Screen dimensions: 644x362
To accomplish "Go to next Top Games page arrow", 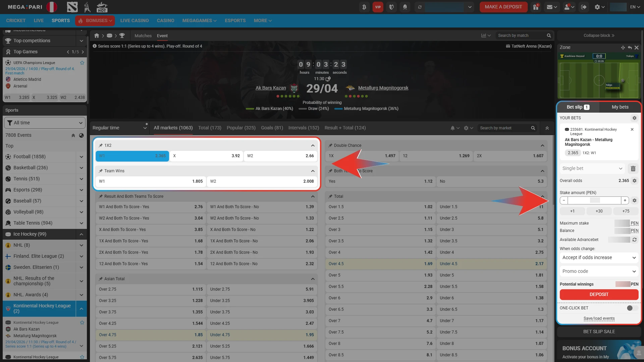I will coord(83,52).
